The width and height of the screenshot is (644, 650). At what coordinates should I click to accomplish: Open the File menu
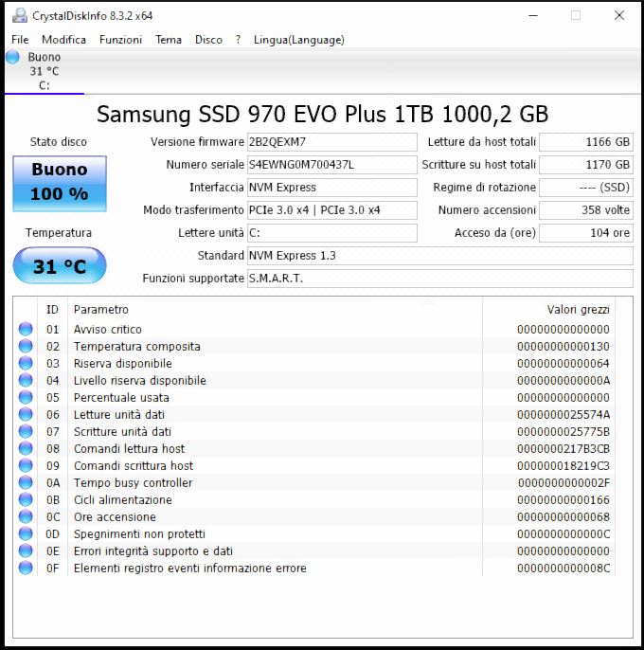(20, 40)
